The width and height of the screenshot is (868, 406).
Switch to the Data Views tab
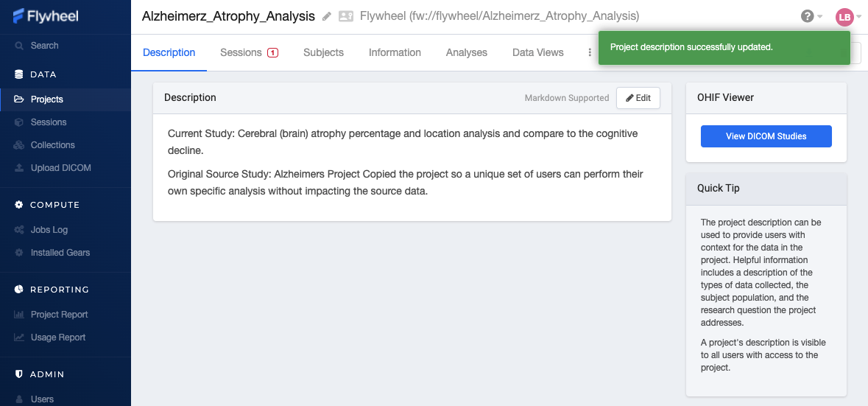tap(538, 52)
